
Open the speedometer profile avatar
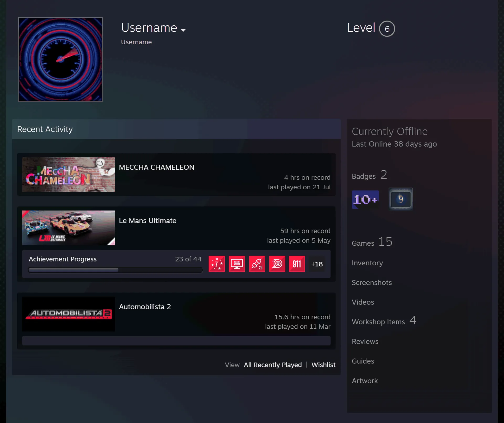tap(60, 59)
